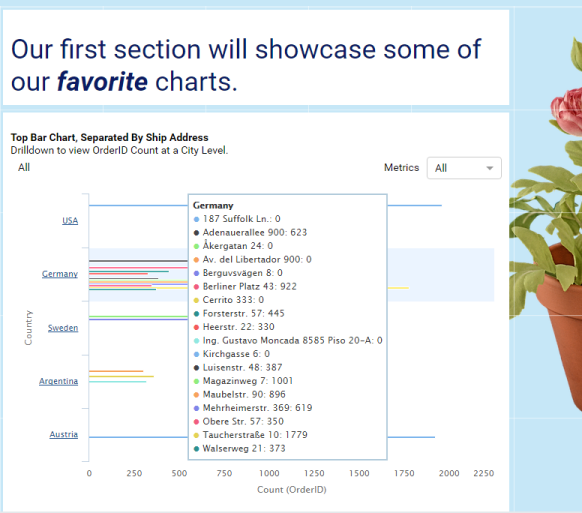Open the Metrics dropdown
This screenshot has height=513, width=582.
tap(464, 168)
